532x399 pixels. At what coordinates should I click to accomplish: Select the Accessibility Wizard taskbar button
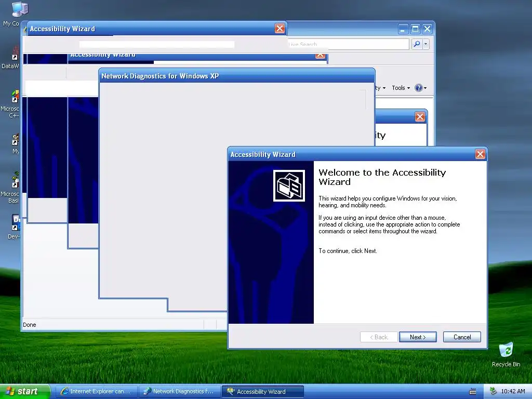pos(262,391)
